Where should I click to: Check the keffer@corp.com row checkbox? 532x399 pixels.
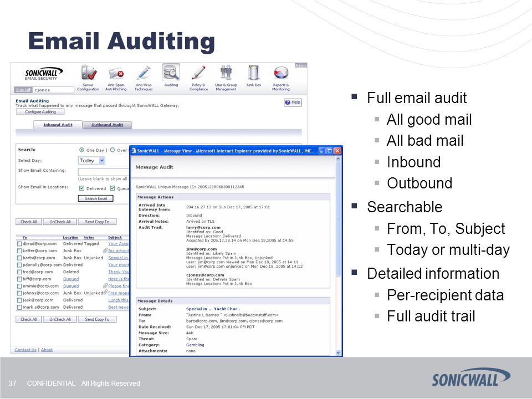pyautogui.click(x=19, y=250)
